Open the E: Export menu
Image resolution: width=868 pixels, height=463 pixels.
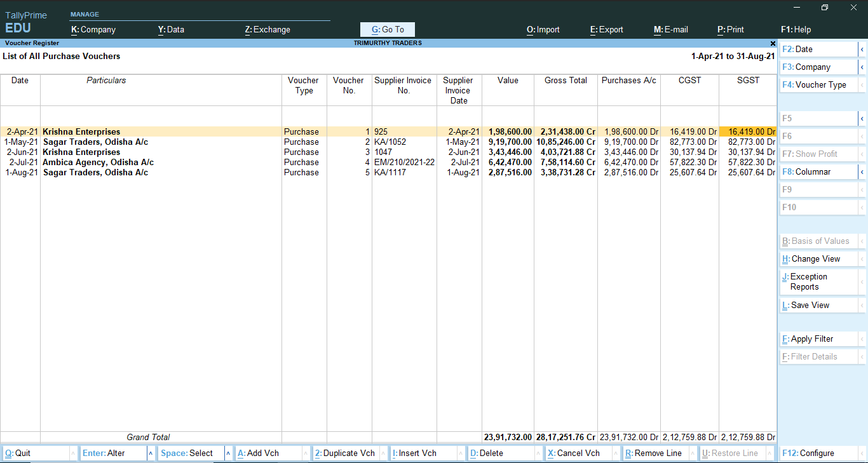[x=607, y=29]
